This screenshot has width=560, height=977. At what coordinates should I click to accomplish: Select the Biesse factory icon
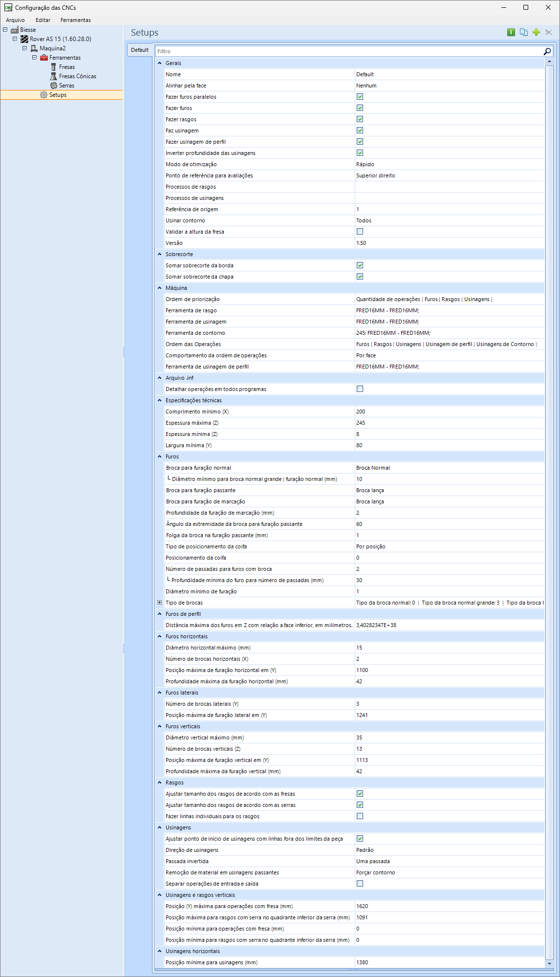(x=15, y=30)
